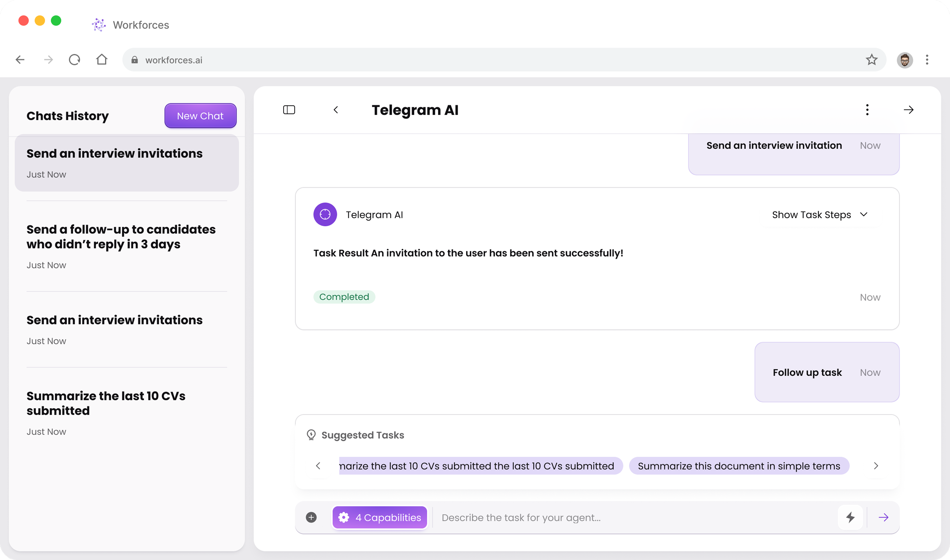Start a New Chat

200,116
